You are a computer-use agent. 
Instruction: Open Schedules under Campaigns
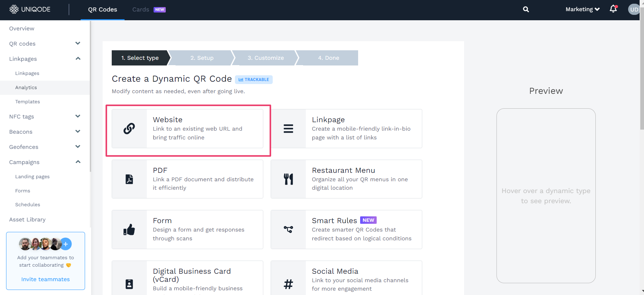[x=28, y=205]
